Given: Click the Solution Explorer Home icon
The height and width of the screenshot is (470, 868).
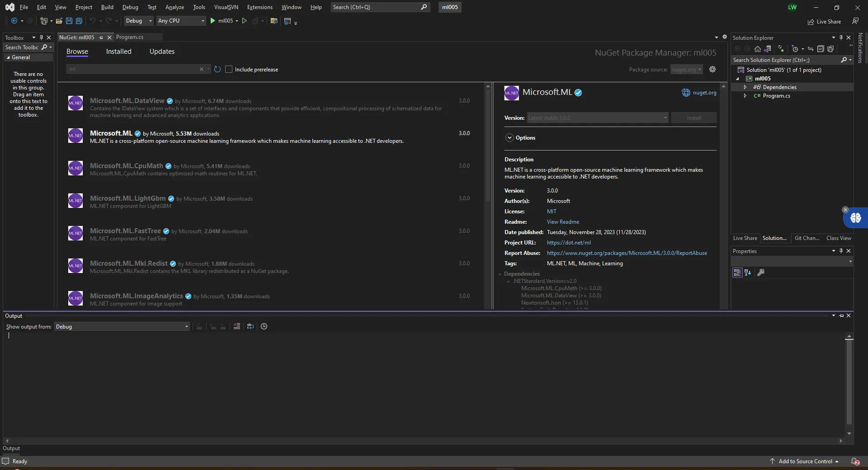Looking at the screenshot, I should tap(758, 49).
